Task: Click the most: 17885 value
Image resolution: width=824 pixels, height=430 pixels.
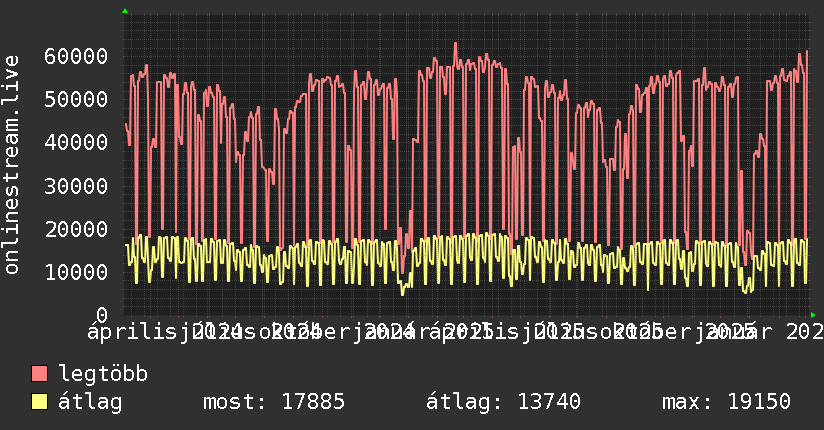Action: pos(274,402)
